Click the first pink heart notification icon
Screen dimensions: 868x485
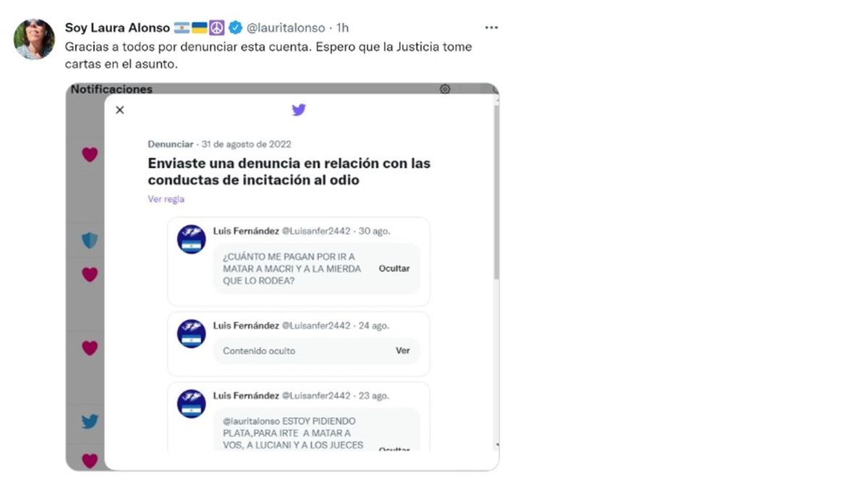tap(90, 154)
